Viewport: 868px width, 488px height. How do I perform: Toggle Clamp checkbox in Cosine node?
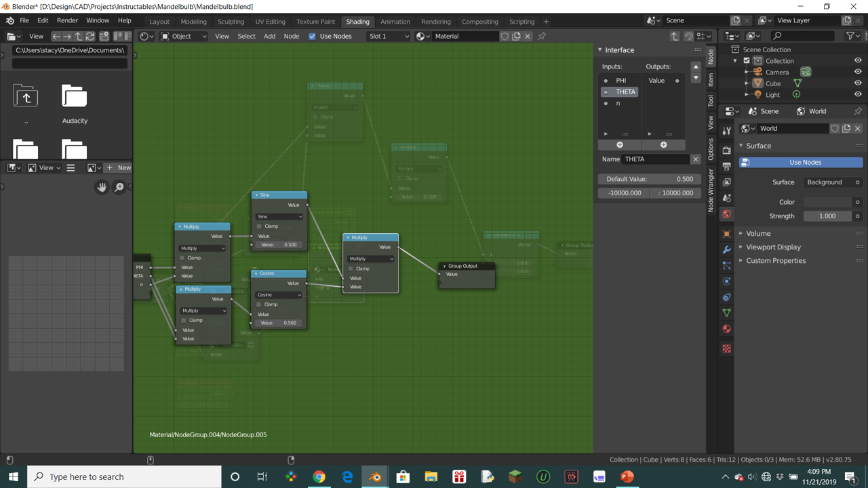[259, 304]
